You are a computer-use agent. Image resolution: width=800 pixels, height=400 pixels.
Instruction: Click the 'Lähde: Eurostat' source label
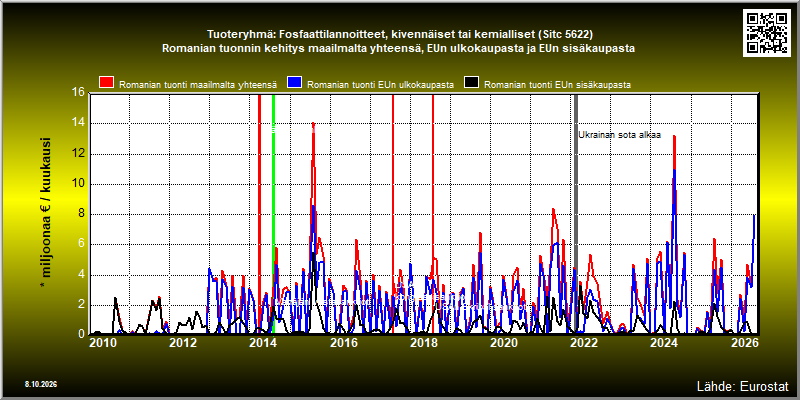pos(742,386)
